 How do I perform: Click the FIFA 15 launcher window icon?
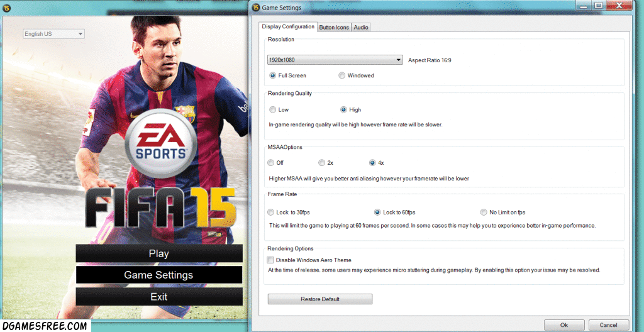(7, 8)
